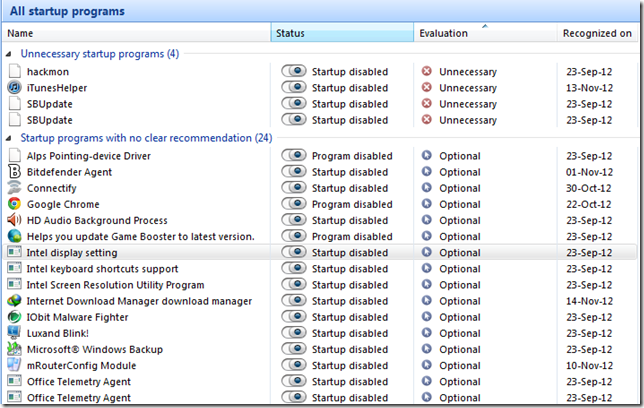
Task: Click the IObit Malware Fighter icon
Action: click(14, 317)
